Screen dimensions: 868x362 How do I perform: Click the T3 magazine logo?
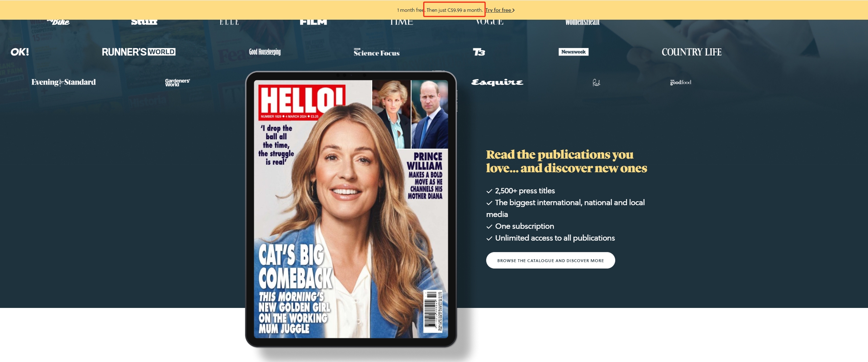tap(479, 52)
